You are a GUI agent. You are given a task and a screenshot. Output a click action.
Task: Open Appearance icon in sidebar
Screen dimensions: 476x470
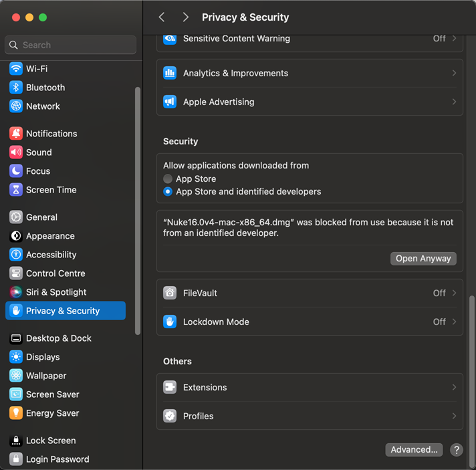16,236
